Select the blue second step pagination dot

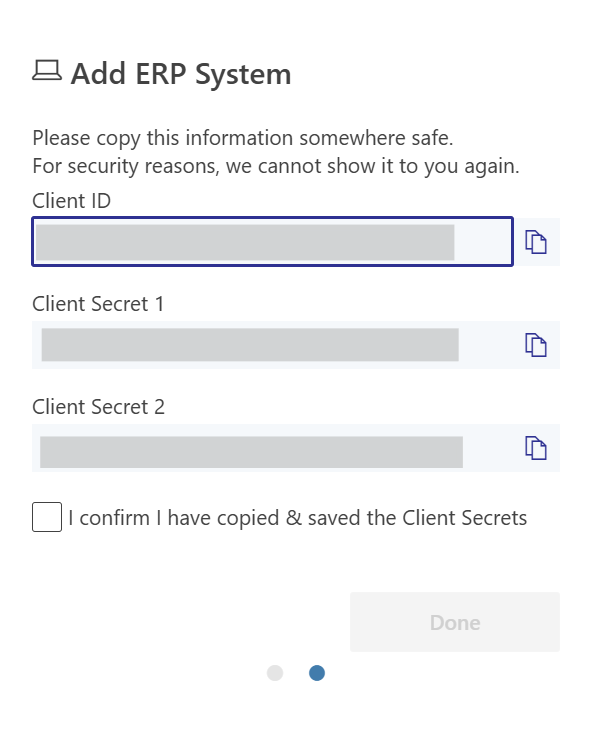point(317,673)
